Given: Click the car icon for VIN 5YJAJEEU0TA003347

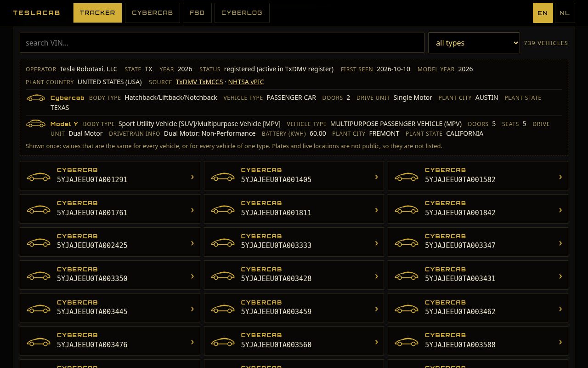Looking at the screenshot, I should [x=407, y=243].
